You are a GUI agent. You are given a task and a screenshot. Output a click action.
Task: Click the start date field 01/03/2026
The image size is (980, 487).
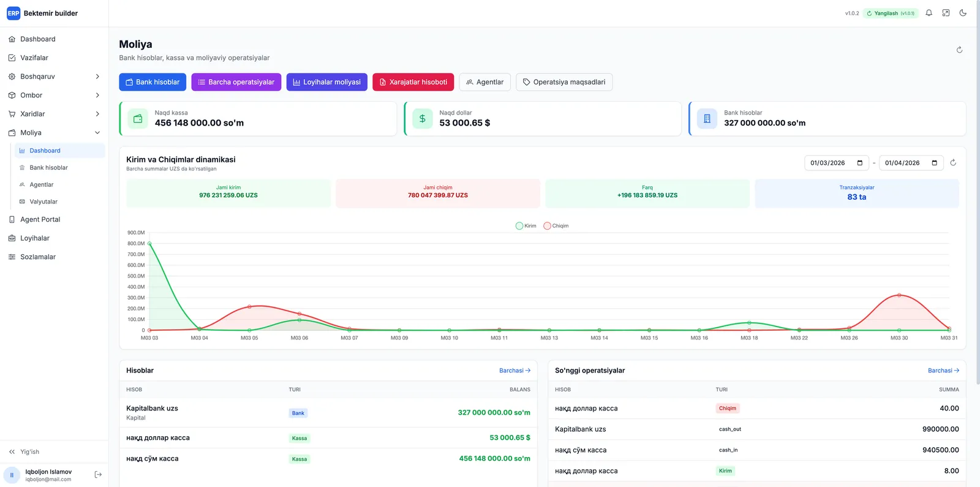837,163
